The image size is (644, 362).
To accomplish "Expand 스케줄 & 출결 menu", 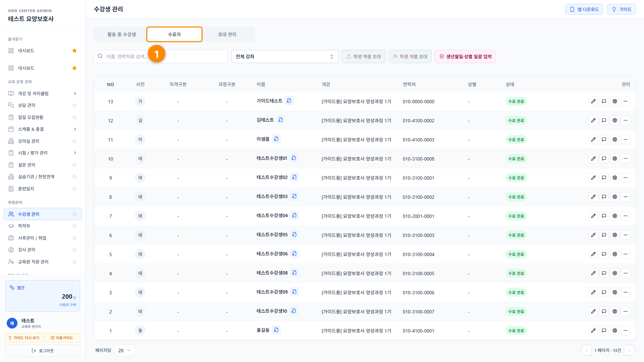I will coord(43,129).
